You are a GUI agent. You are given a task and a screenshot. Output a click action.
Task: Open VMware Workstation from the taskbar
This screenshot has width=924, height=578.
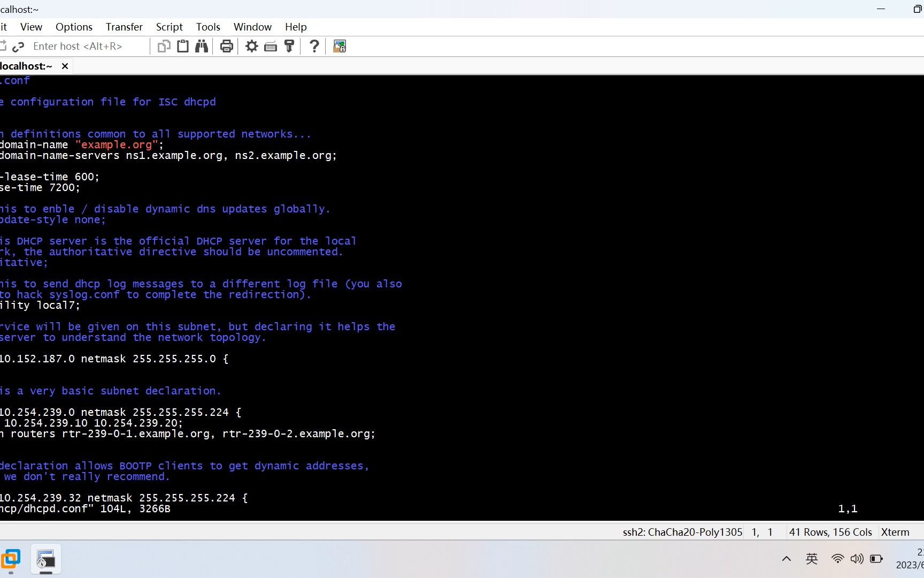click(x=10, y=559)
